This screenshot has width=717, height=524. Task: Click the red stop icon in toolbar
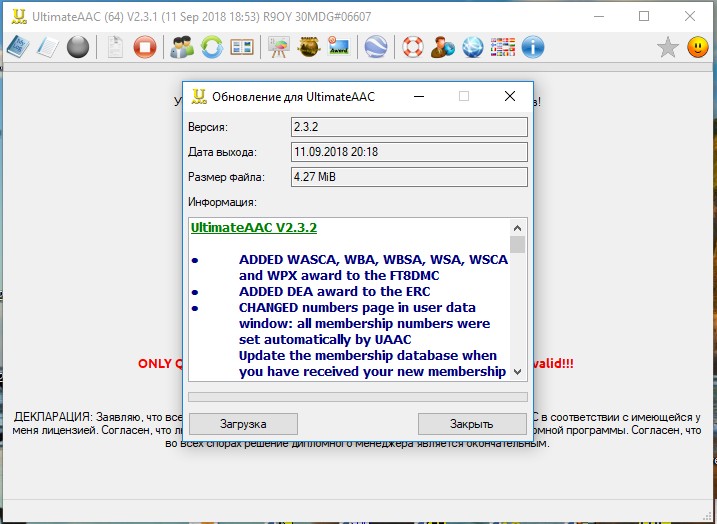point(145,47)
